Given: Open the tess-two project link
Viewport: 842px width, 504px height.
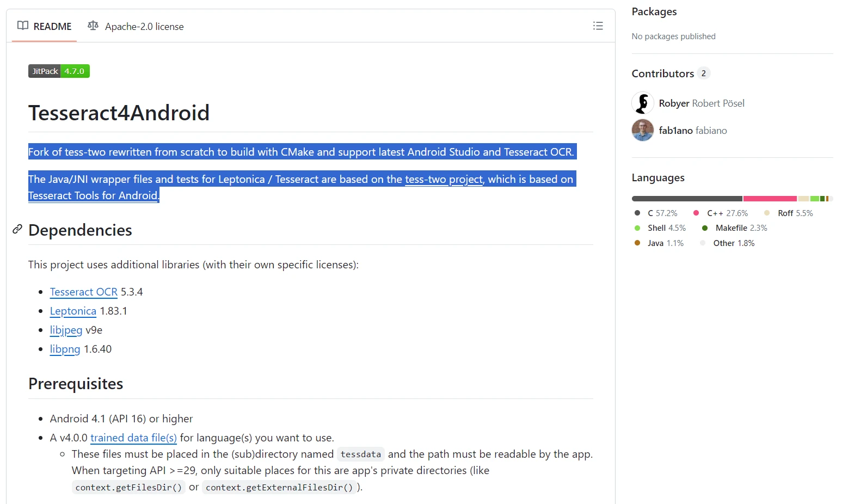Looking at the screenshot, I should [444, 179].
